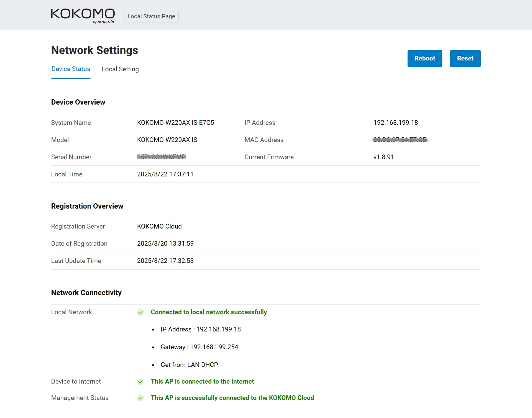Click the Get from LAN DHCP entry
The image size is (532, 418).
189,365
